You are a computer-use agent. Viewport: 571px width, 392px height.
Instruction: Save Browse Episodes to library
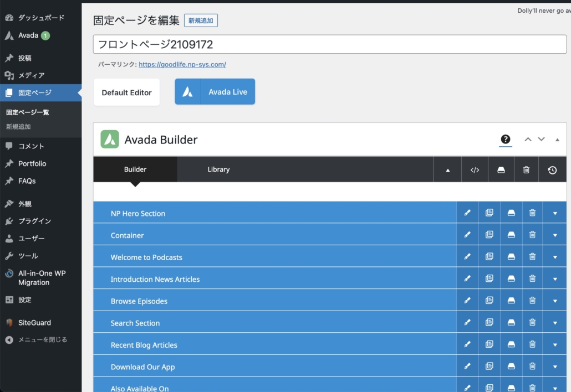click(x=511, y=300)
